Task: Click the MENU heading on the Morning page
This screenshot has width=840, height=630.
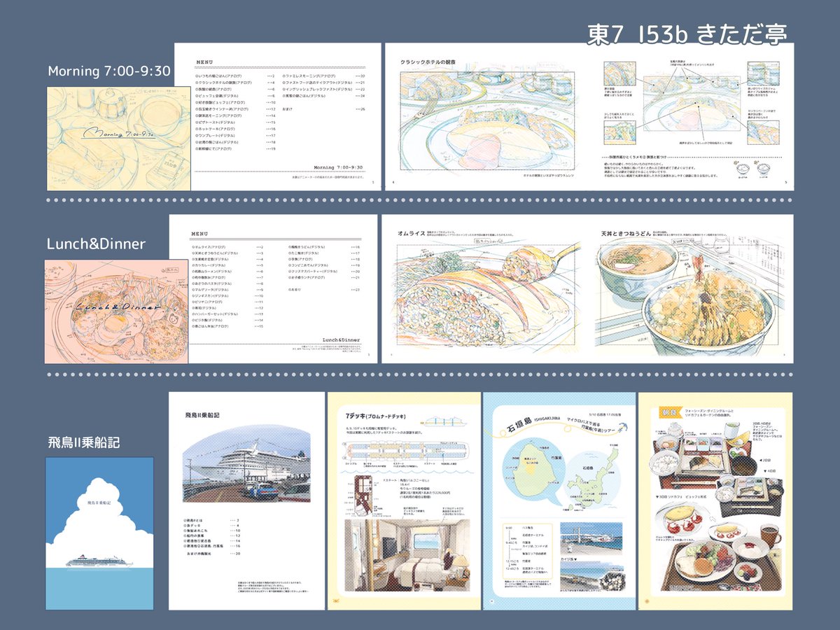Action: (204, 62)
